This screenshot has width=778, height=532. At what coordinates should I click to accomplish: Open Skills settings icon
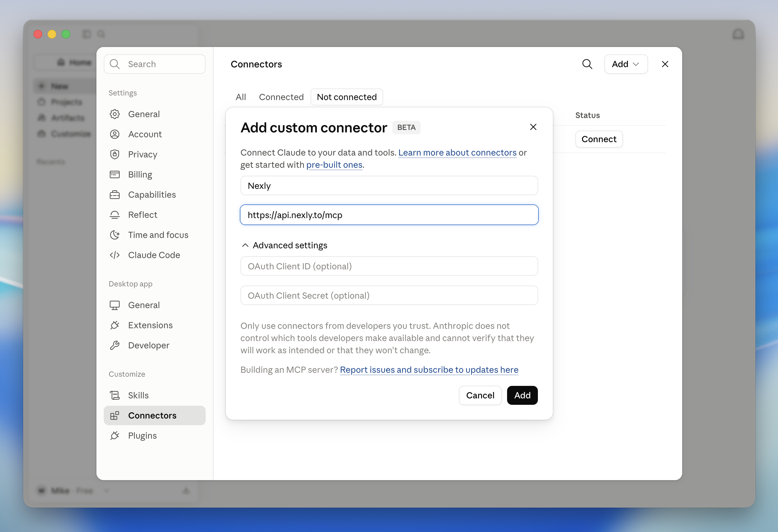pyautogui.click(x=115, y=395)
